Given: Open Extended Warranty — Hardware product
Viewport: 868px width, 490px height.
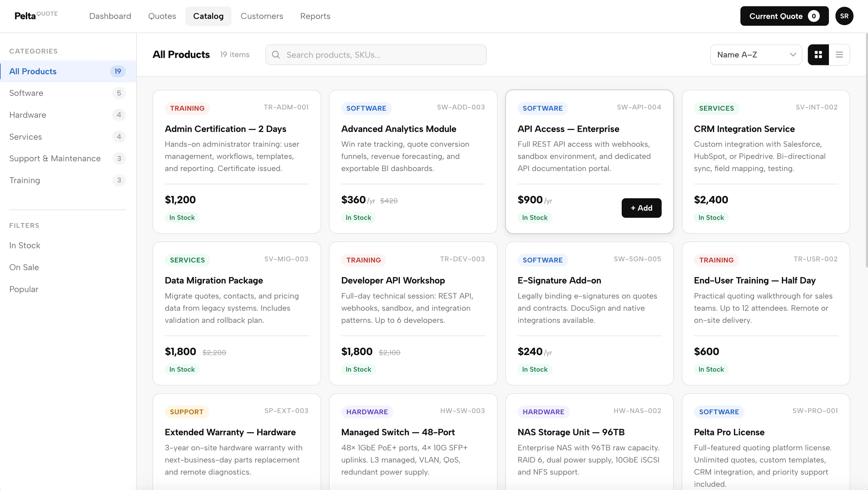Looking at the screenshot, I should click(237, 442).
